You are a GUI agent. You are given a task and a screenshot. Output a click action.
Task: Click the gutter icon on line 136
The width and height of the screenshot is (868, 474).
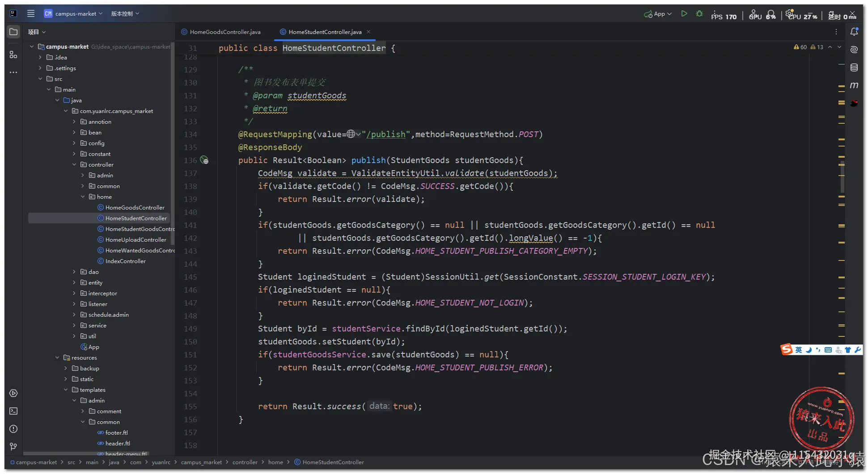tap(204, 160)
